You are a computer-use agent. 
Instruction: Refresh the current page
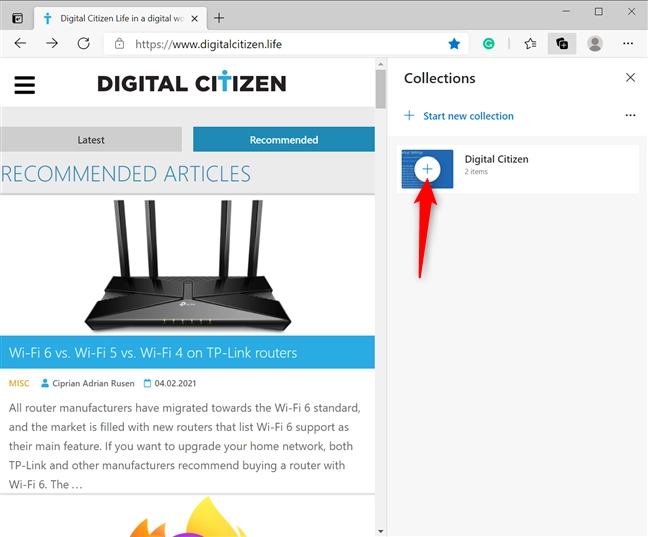pyautogui.click(x=83, y=43)
